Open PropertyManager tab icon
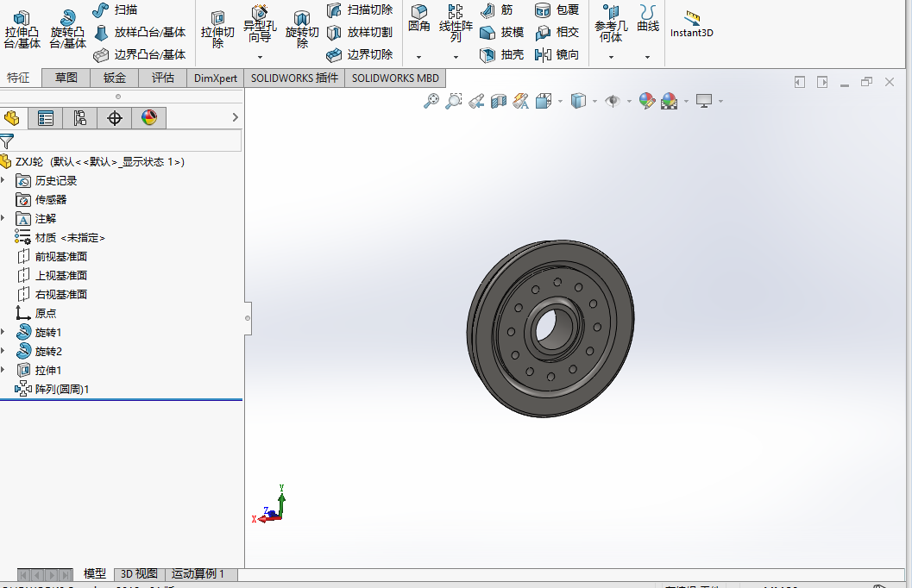This screenshot has height=588, width=912. pyautogui.click(x=46, y=118)
